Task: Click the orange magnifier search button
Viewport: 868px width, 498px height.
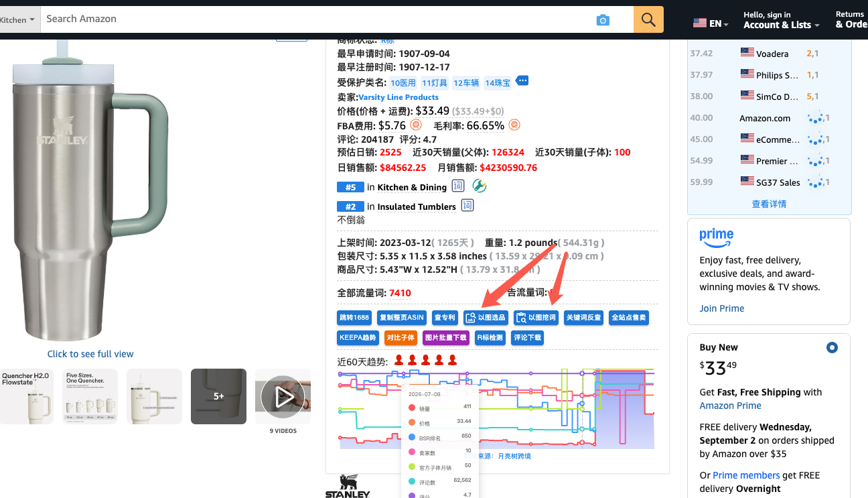Action: click(x=648, y=19)
